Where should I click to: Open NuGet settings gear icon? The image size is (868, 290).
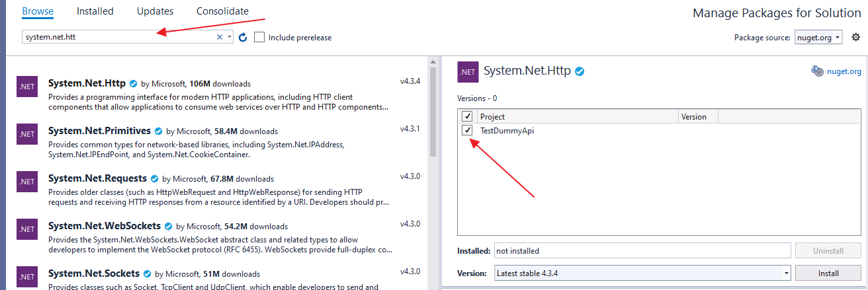855,37
